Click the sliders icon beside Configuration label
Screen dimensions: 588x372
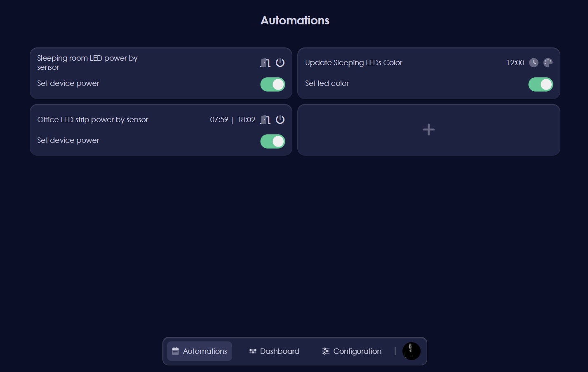click(x=325, y=351)
